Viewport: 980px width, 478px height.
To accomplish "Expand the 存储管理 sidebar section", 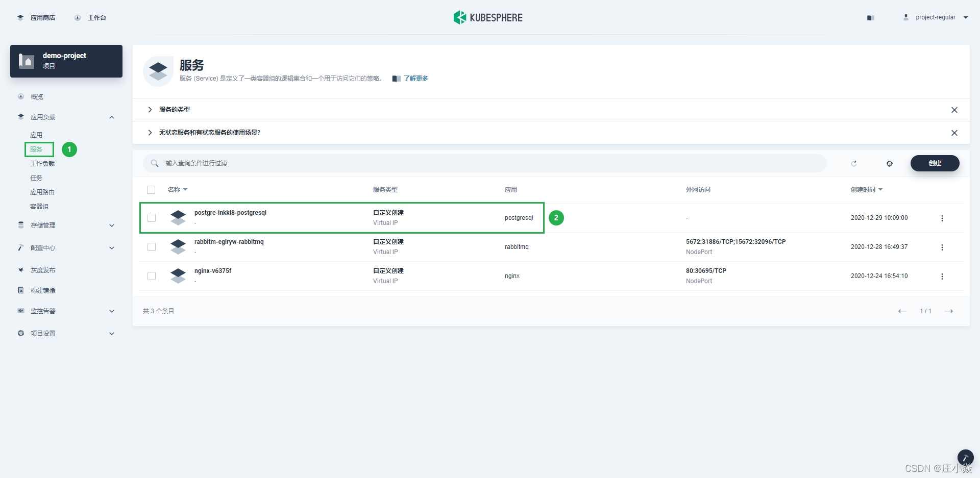I will click(x=112, y=225).
